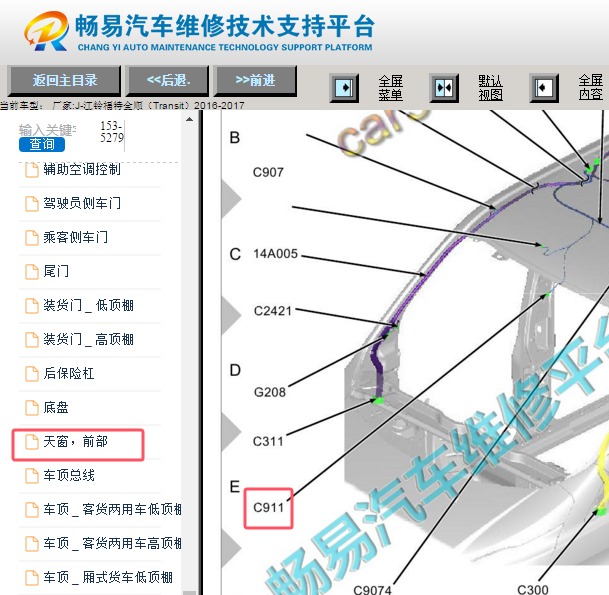Open the 全屏内容 link
The height and width of the screenshot is (595, 609).
pos(590,87)
